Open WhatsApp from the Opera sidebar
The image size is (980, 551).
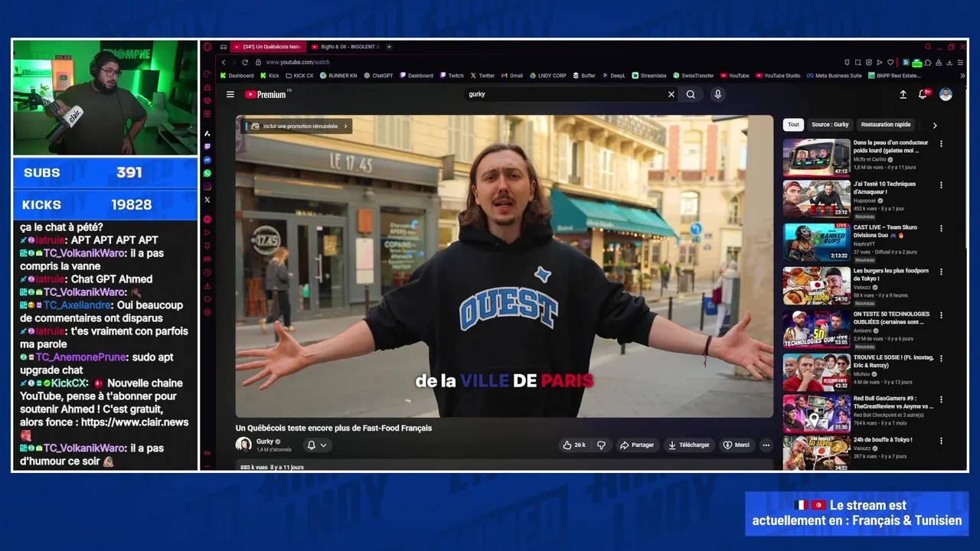207,174
